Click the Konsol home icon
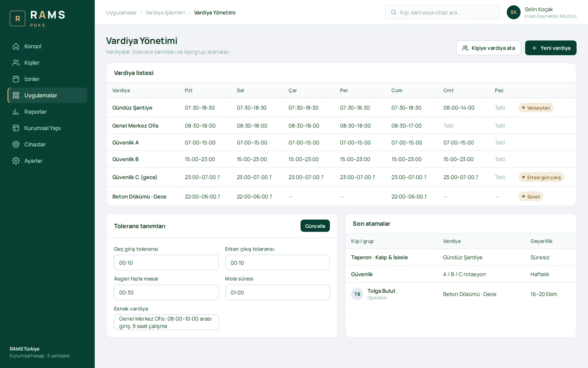Viewport: 588px width, 368px height. 16,46
